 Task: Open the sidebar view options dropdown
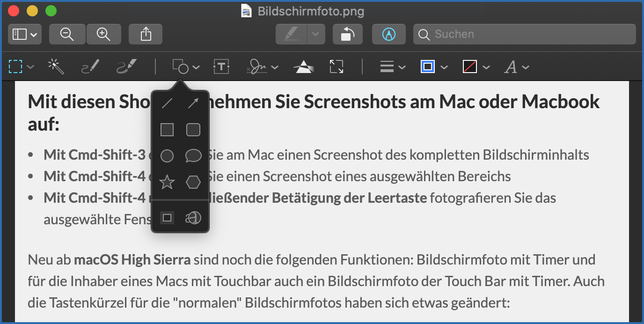[x=25, y=34]
